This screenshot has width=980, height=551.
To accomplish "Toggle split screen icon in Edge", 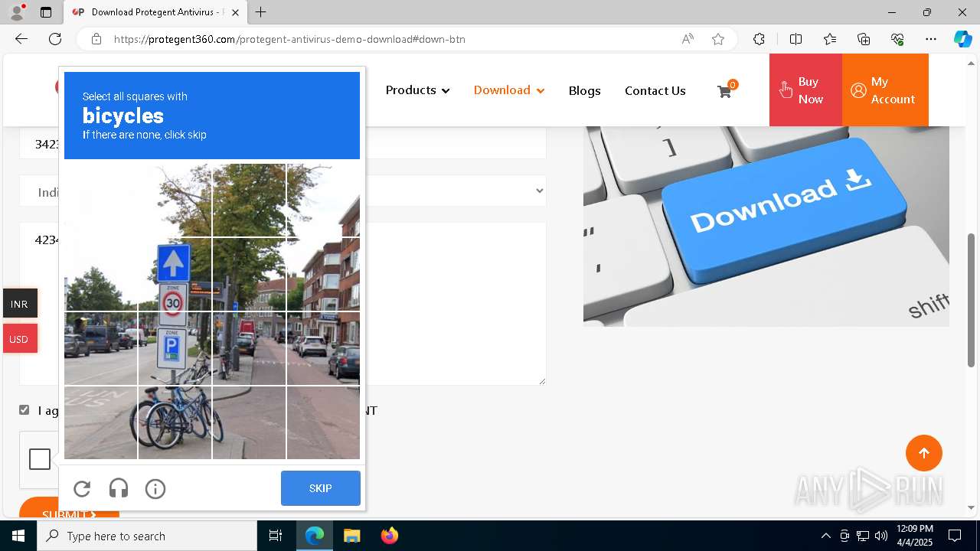I will 795,39.
